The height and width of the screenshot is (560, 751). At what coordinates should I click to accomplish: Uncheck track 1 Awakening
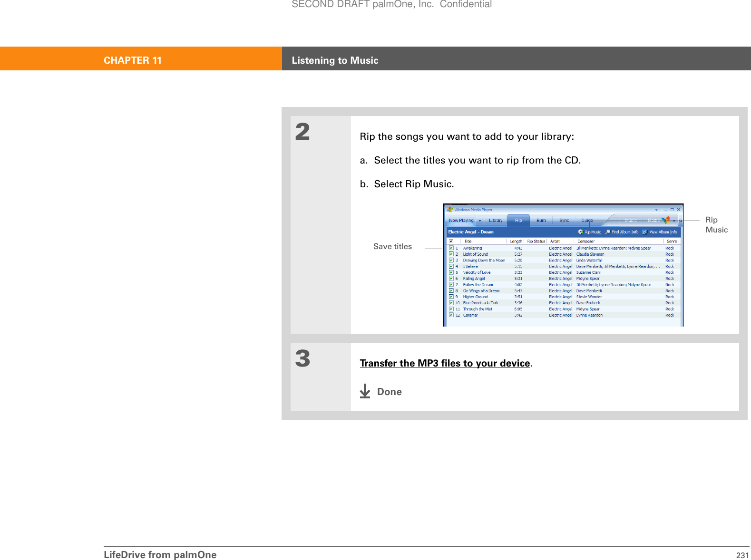(451, 248)
